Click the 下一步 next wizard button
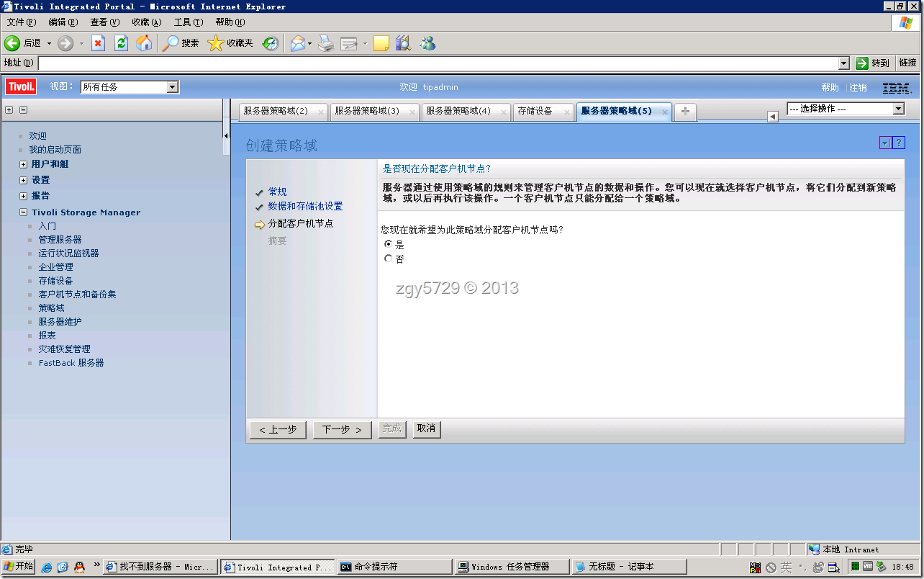The image size is (924, 579). [x=343, y=429]
